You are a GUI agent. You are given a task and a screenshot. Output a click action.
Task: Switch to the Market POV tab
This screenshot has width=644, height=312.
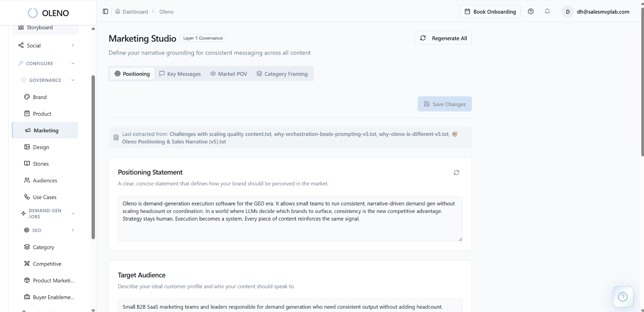pos(229,74)
